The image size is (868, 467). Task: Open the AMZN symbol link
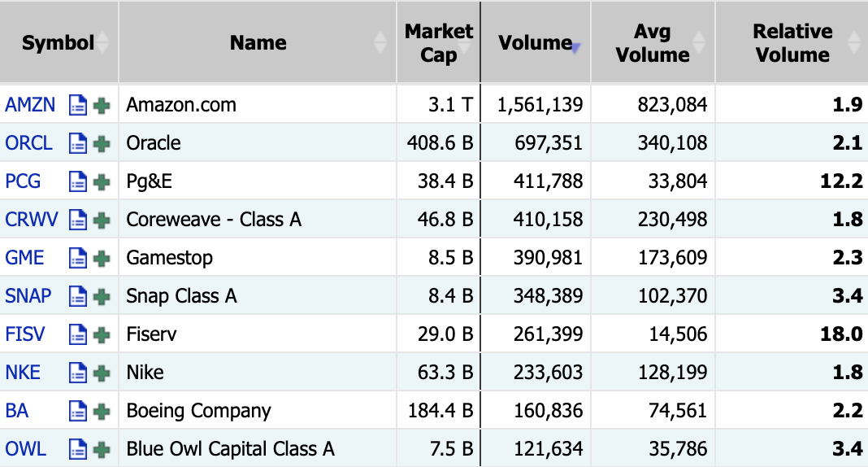pyautogui.click(x=30, y=105)
